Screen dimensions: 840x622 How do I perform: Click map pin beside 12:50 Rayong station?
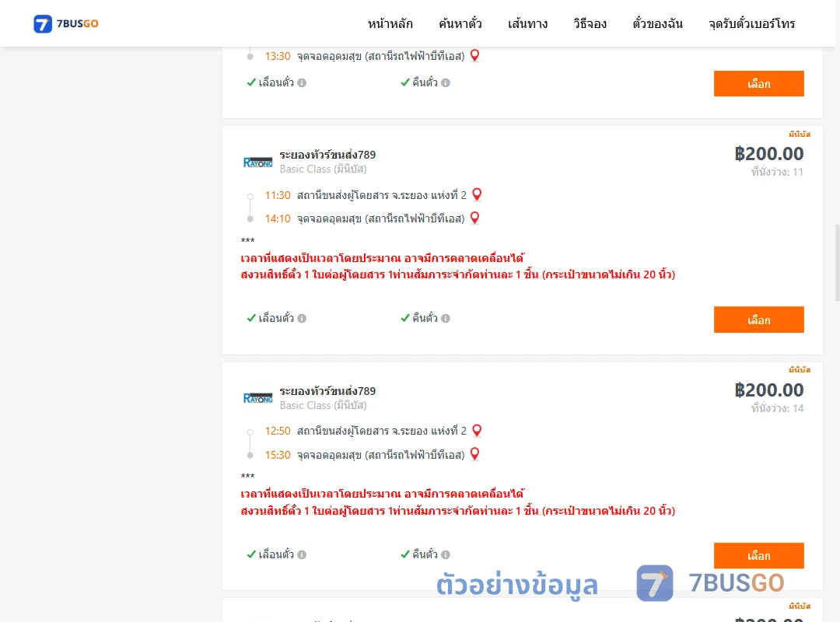coord(477,430)
